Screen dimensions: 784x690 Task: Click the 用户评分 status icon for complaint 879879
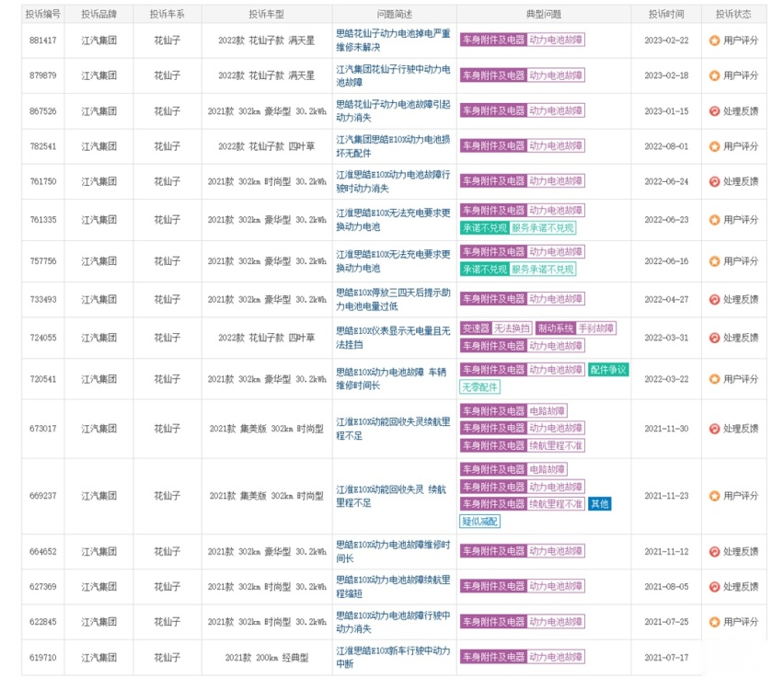pos(714,75)
